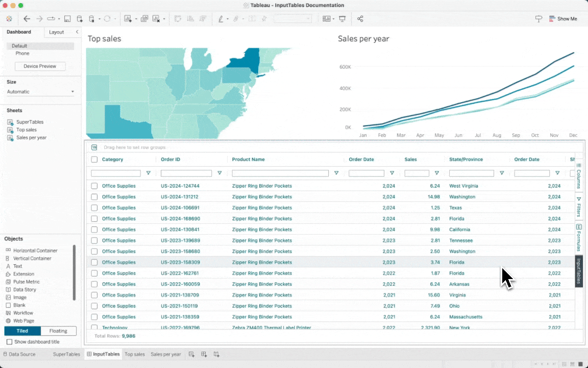The height and width of the screenshot is (368, 588).
Task: Click the Product Name filter input field
Action: coord(280,173)
